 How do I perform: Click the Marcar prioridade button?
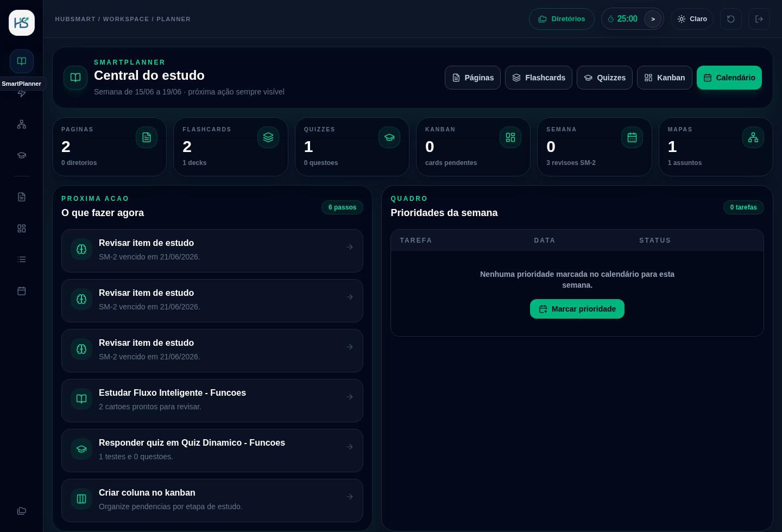(577, 309)
